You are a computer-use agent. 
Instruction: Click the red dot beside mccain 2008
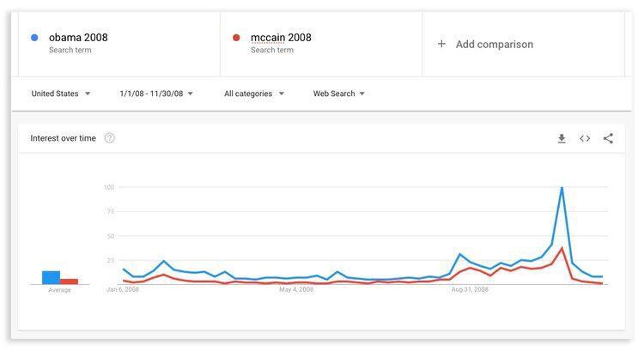(236, 38)
